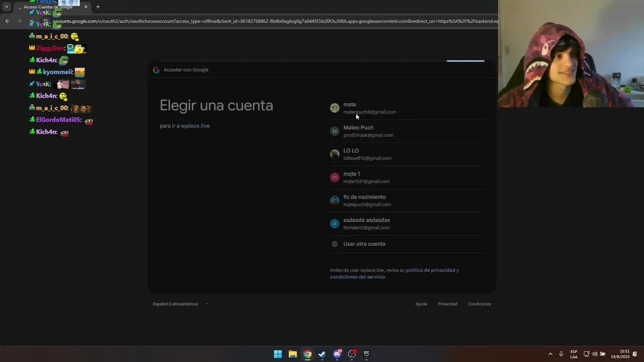This screenshot has height=362, width=644.
Task: Click the 9z de nazimiento avatar
Action: coord(335,201)
